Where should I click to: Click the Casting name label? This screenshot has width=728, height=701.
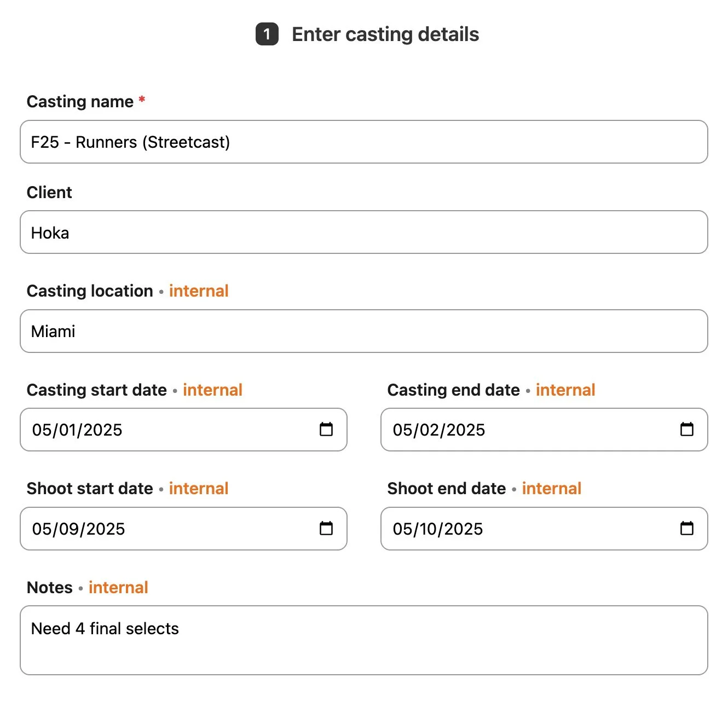pyautogui.click(x=80, y=102)
